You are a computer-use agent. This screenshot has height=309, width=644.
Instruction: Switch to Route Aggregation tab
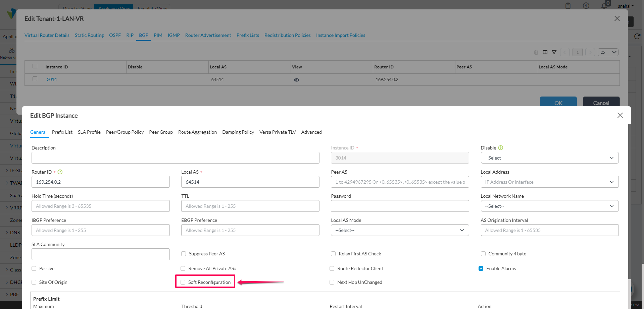197,132
